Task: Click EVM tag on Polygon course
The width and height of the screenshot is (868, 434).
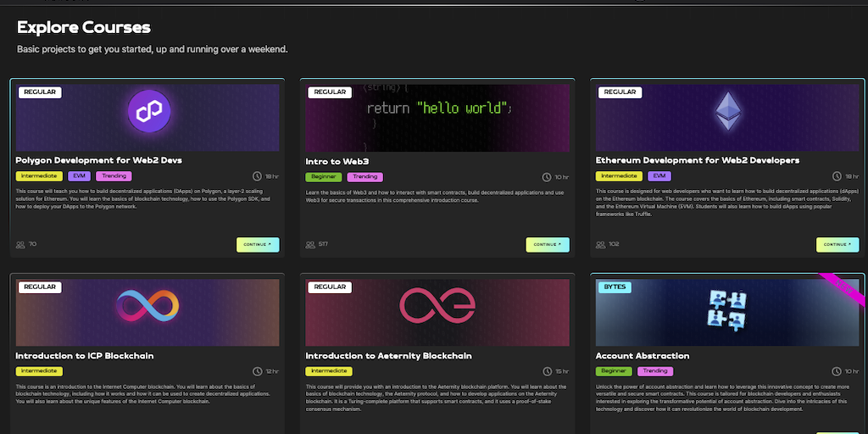Action: [x=79, y=176]
